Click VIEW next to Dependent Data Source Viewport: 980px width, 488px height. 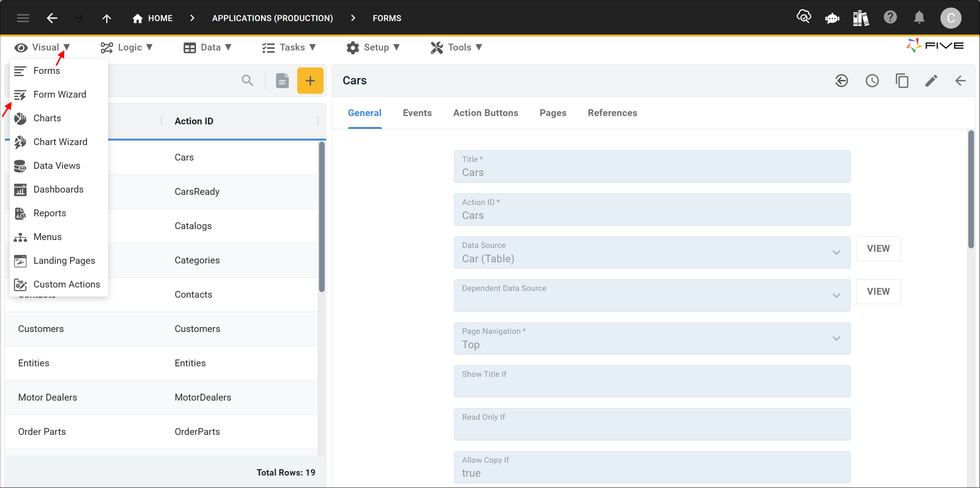pyautogui.click(x=878, y=292)
